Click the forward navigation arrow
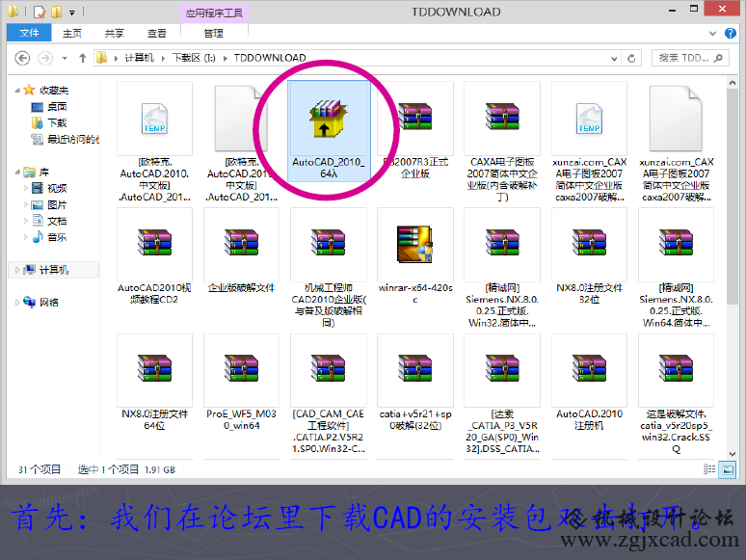The width and height of the screenshot is (746, 560). click(45, 58)
